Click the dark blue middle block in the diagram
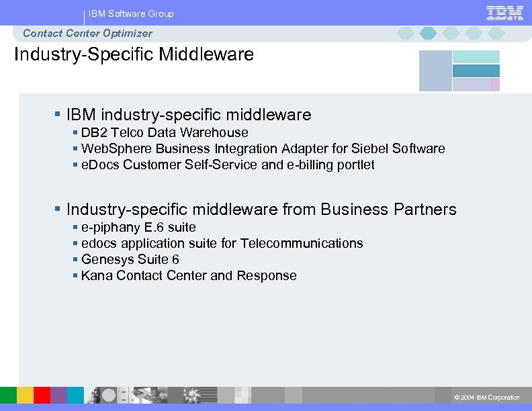 (476, 71)
